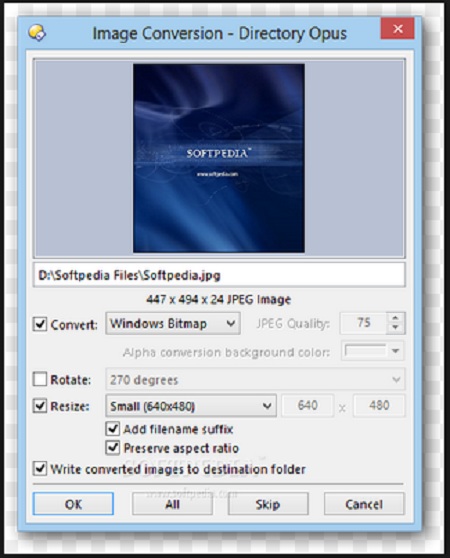Click the All button
Screen dimensions: 450x558
point(173,504)
